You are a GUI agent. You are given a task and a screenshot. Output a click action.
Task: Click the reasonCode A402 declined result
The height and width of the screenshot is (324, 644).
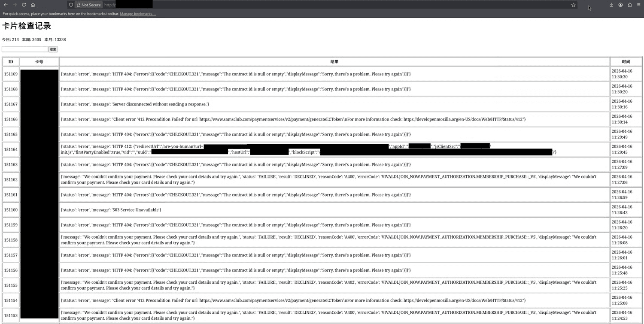(334, 285)
